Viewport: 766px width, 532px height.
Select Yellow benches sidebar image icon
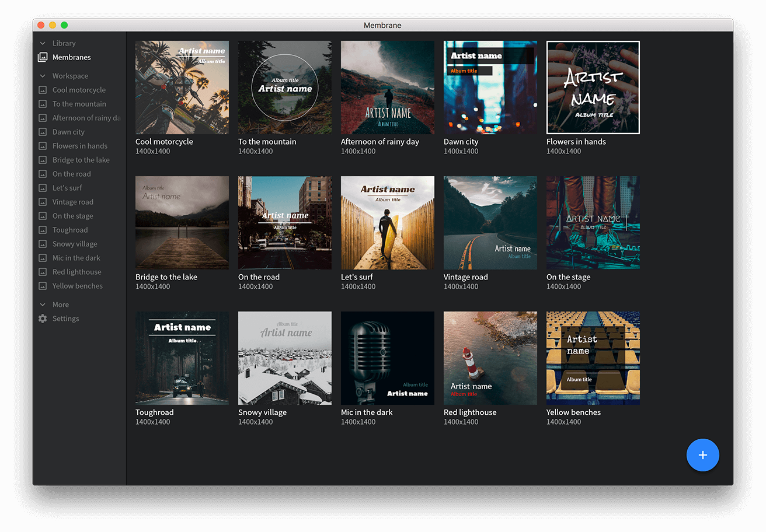click(x=43, y=286)
